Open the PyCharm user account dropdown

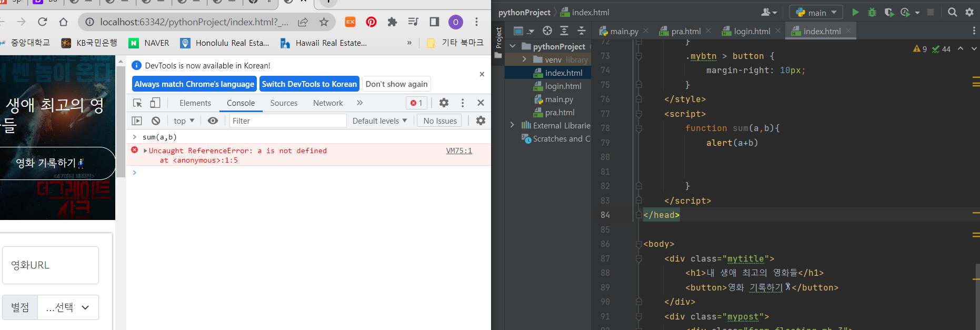pyautogui.click(x=769, y=12)
